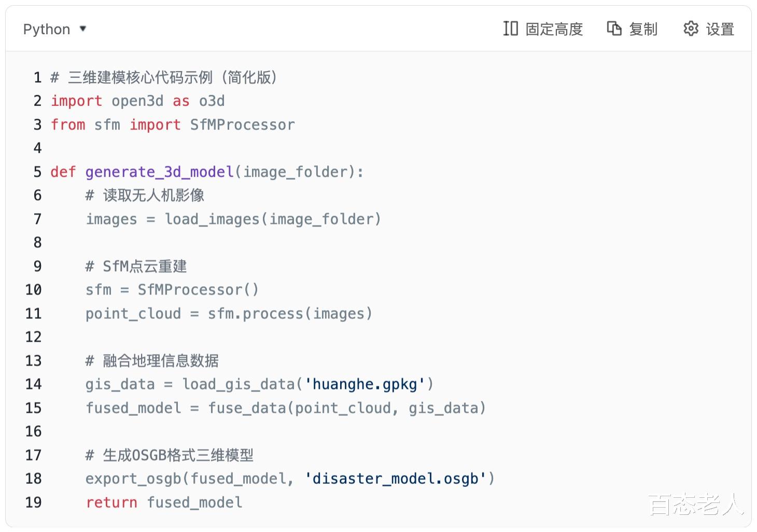Screen dimensions: 757x532
Task: Toggle the 固定高度 text option
Action: [554, 29]
